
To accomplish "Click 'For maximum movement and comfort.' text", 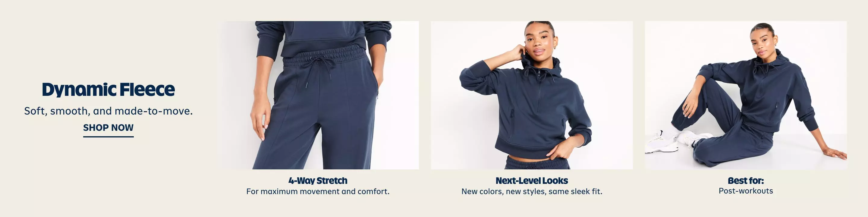I will coord(318,191).
